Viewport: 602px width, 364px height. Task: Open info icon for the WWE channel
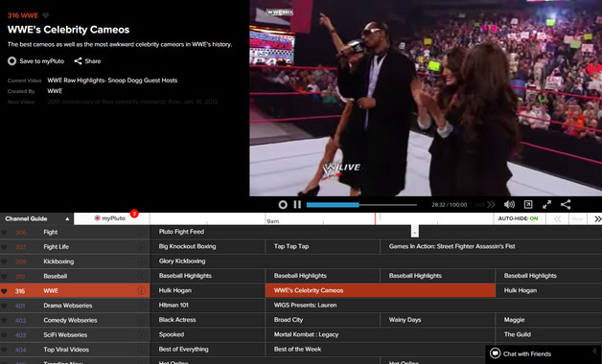[x=141, y=291]
